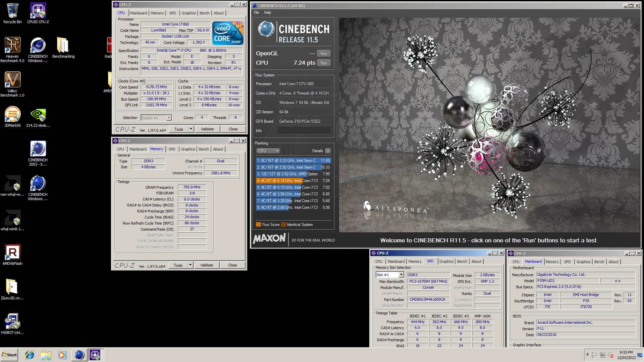Launch CPUID CPU-Z desktop shortcut

coord(38,13)
